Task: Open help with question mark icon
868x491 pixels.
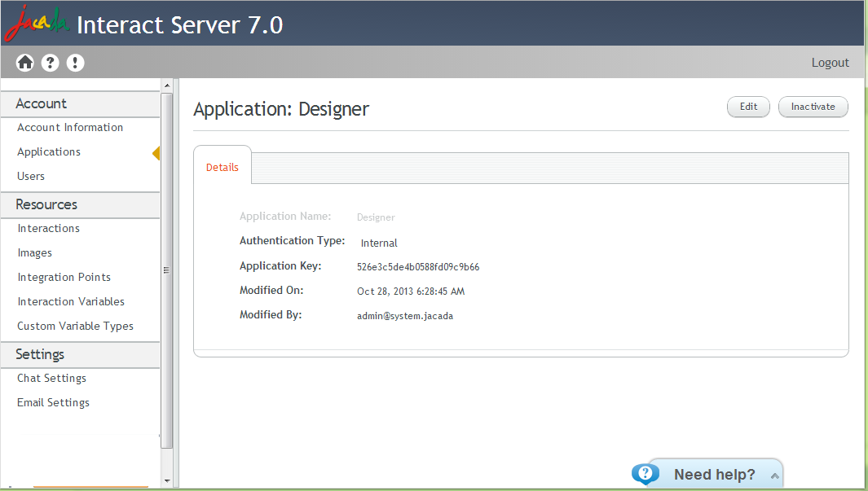Action: pos(50,63)
